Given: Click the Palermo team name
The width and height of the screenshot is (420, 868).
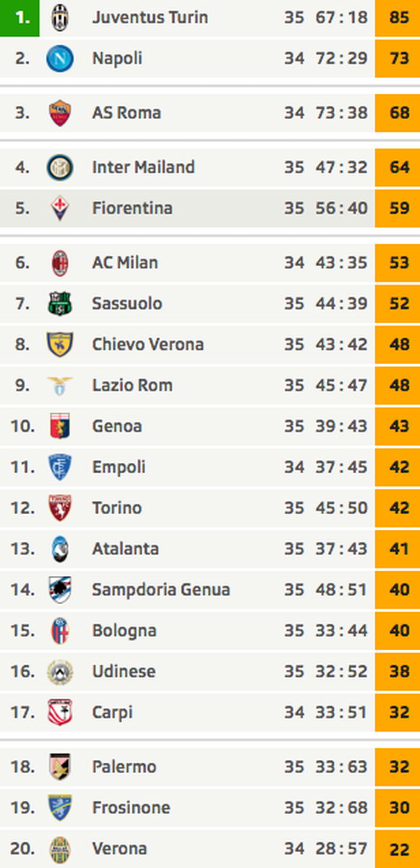Looking at the screenshot, I should 124,767.
